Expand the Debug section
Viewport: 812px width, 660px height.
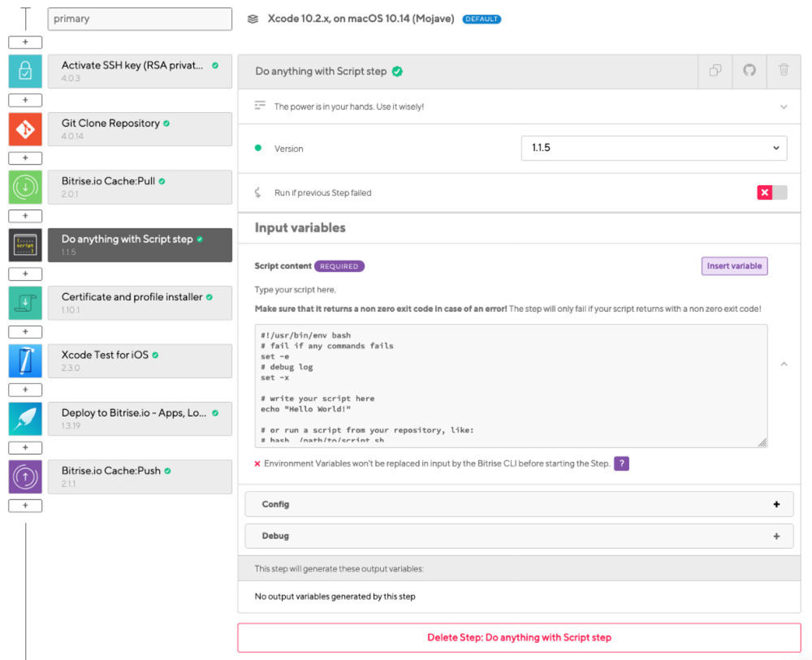[519, 536]
